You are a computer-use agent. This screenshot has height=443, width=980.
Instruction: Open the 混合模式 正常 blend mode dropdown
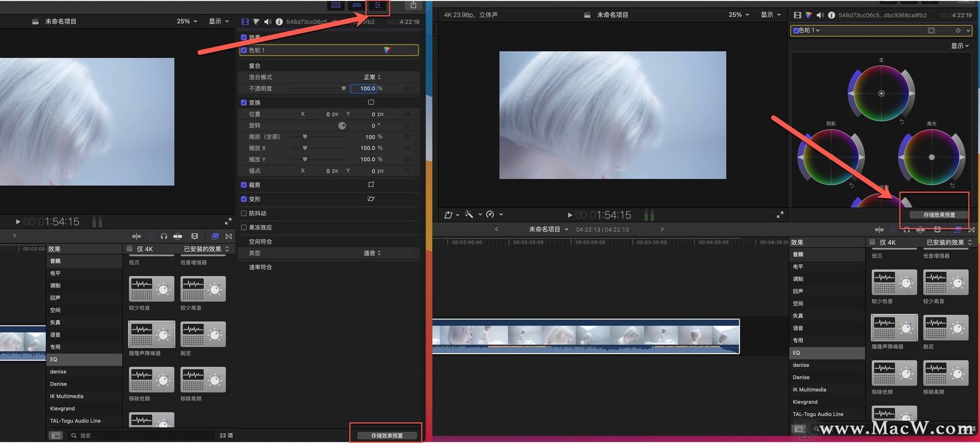[x=372, y=77]
